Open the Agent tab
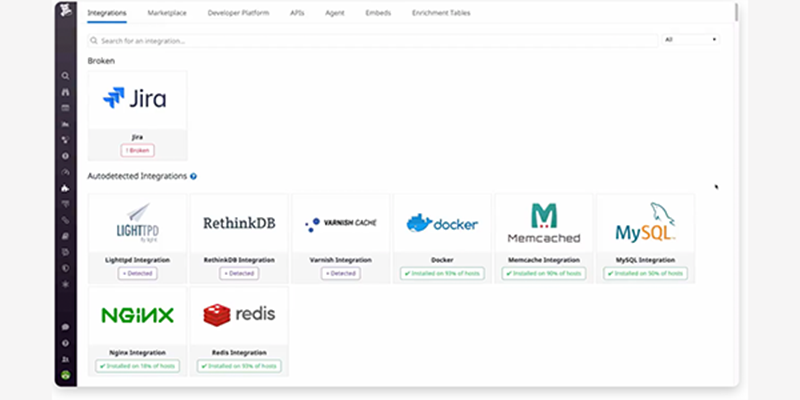800x400 pixels. [335, 13]
